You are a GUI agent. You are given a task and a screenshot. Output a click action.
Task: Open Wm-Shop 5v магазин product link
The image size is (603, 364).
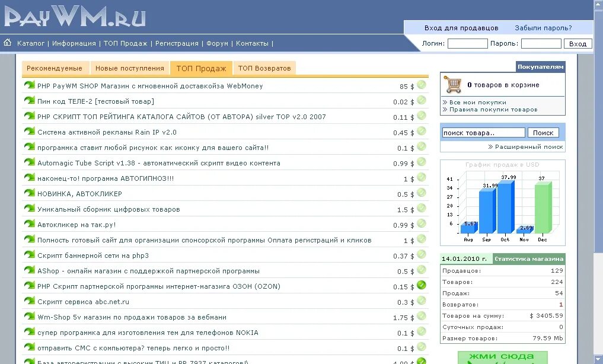[132, 317]
